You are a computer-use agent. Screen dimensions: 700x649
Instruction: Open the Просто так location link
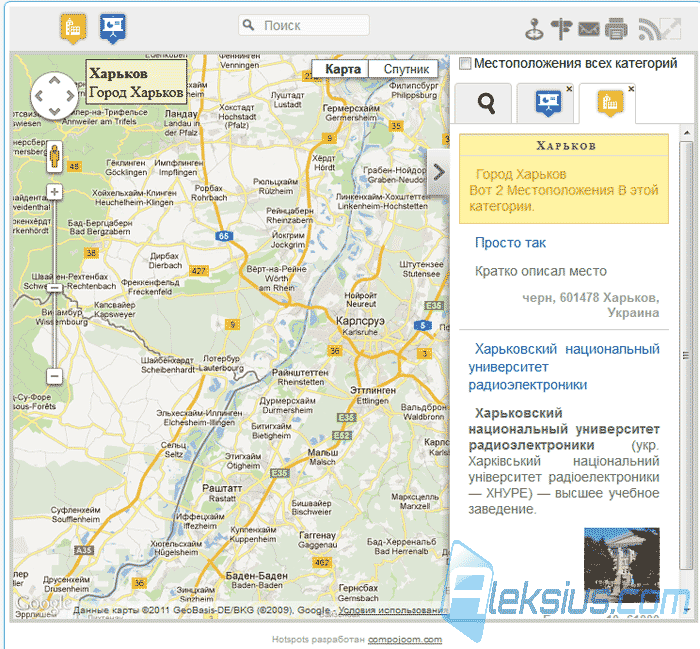510,243
